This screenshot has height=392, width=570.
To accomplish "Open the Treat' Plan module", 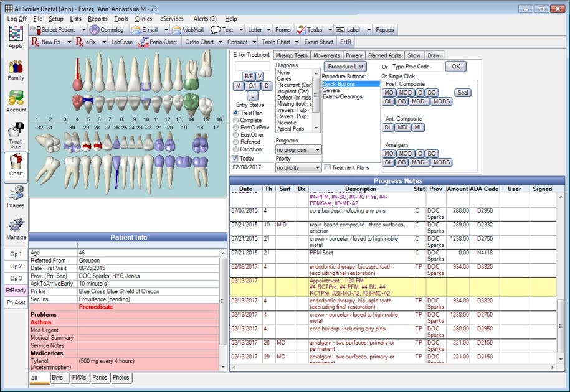I will pos(16,135).
